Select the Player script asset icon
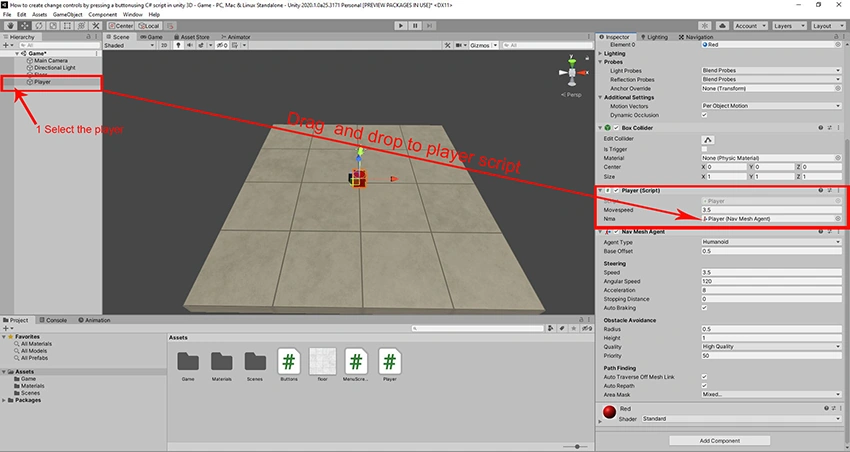The image size is (850, 452). (390, 361)
